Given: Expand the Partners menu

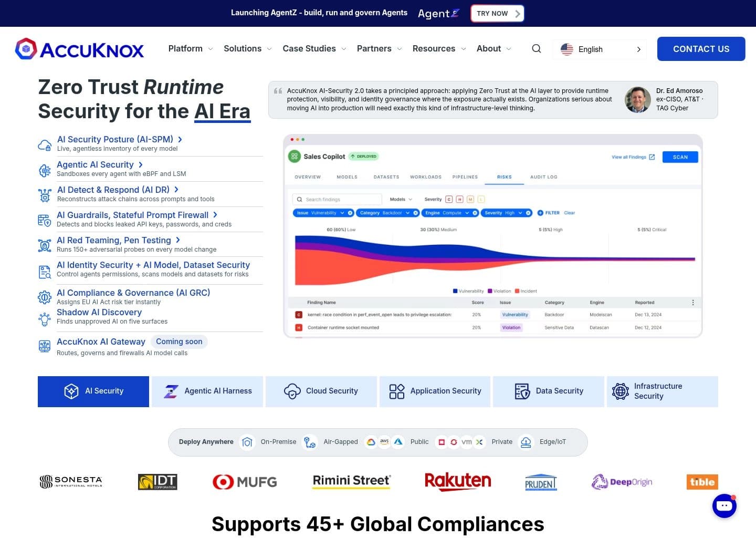Looking at the screenshot, I should pos(380,49).
